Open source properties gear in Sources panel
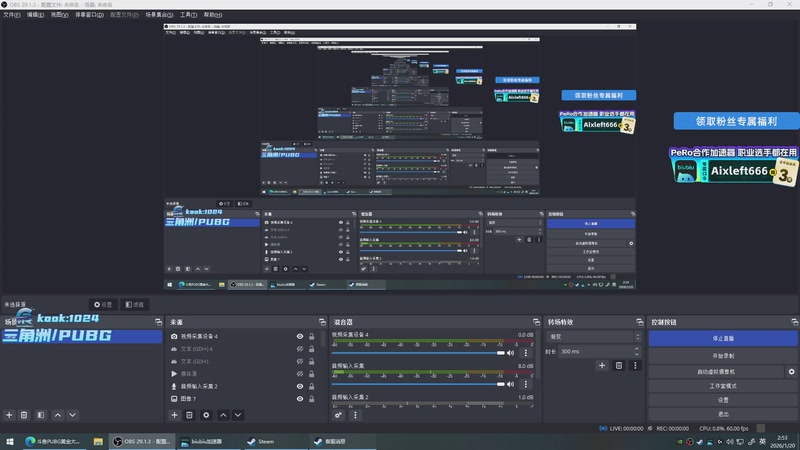Screen dimensions: 800x450 pyautogui.click(x=206, y=415)
